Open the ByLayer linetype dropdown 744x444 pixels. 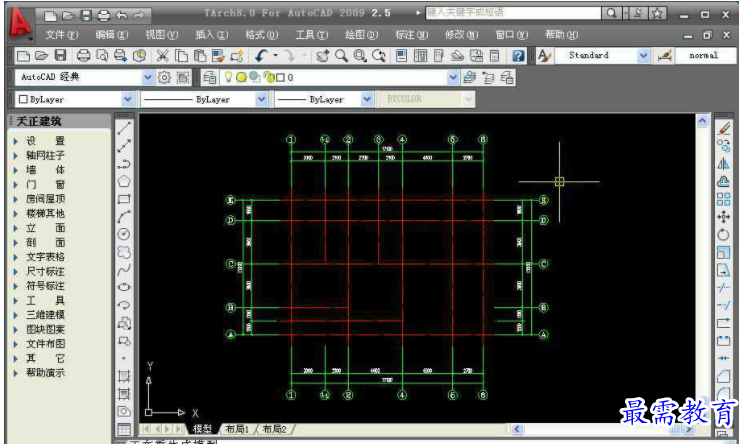click(261, 99)
